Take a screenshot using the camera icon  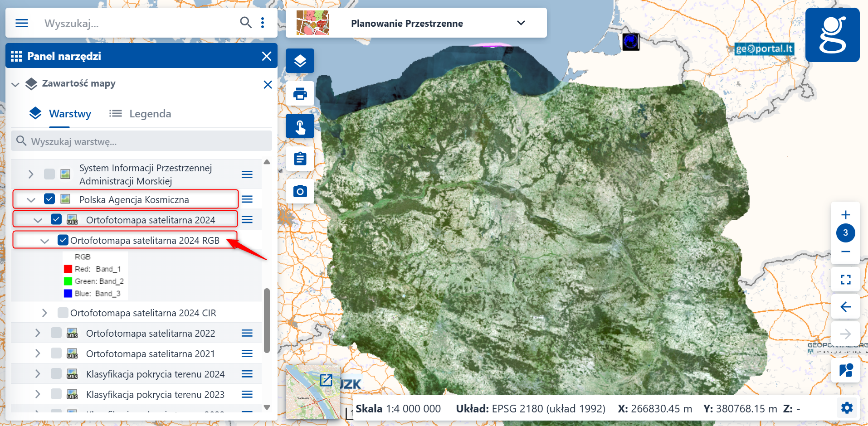300,191
